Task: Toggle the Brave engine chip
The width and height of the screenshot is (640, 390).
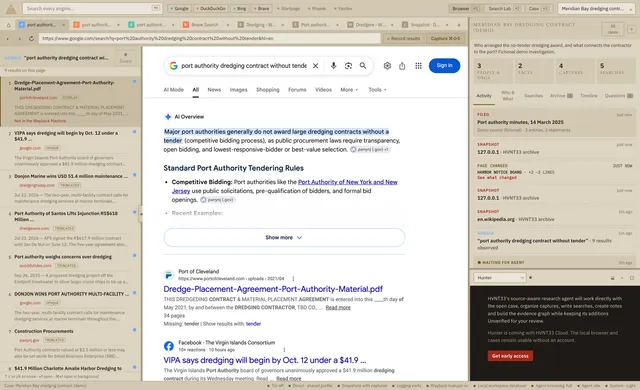Action: (261, 8)
